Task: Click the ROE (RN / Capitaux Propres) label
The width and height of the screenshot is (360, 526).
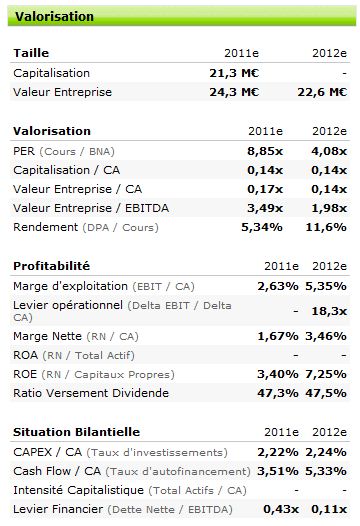Action: coord(94,374)
